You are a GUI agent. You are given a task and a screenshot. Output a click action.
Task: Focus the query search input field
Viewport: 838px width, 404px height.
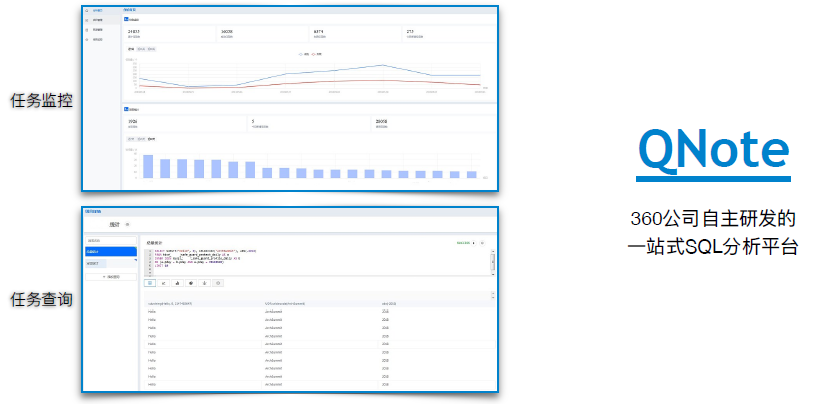pyautogui.click(x=111, y=240)
